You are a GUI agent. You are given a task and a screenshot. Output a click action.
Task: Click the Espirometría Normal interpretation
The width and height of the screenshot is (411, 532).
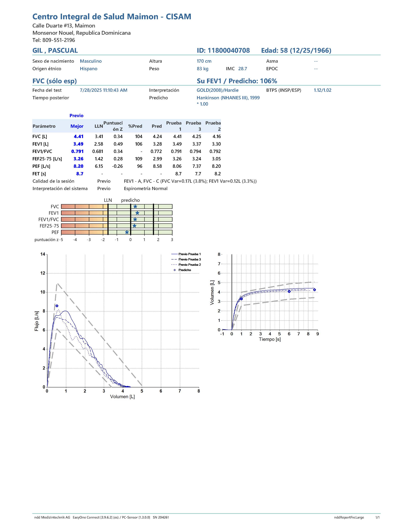pyautogui.click(x=146, y=188)
